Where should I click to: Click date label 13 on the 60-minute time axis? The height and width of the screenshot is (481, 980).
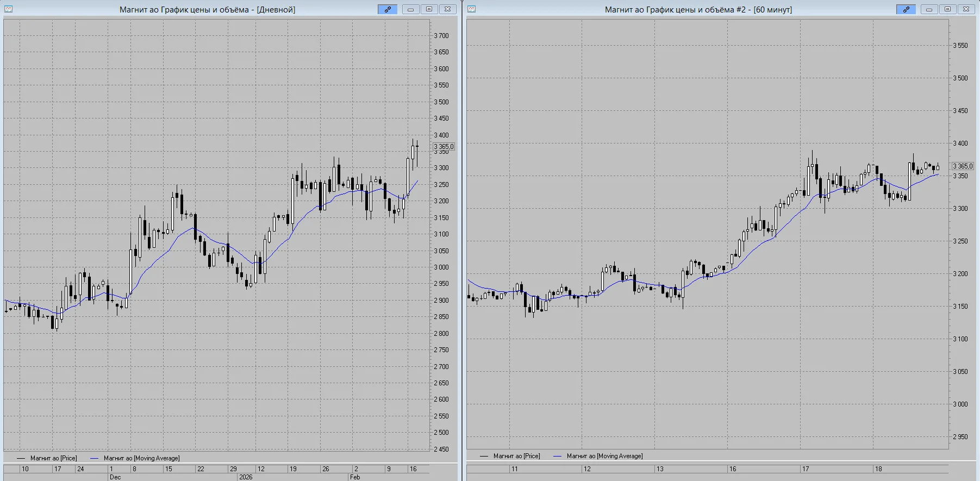tap(660, 469)
